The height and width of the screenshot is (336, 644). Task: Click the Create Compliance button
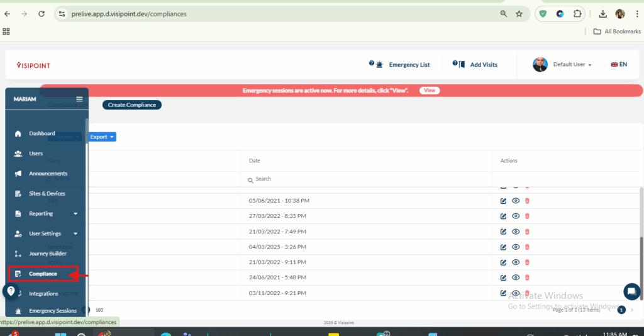coord(131,105)
